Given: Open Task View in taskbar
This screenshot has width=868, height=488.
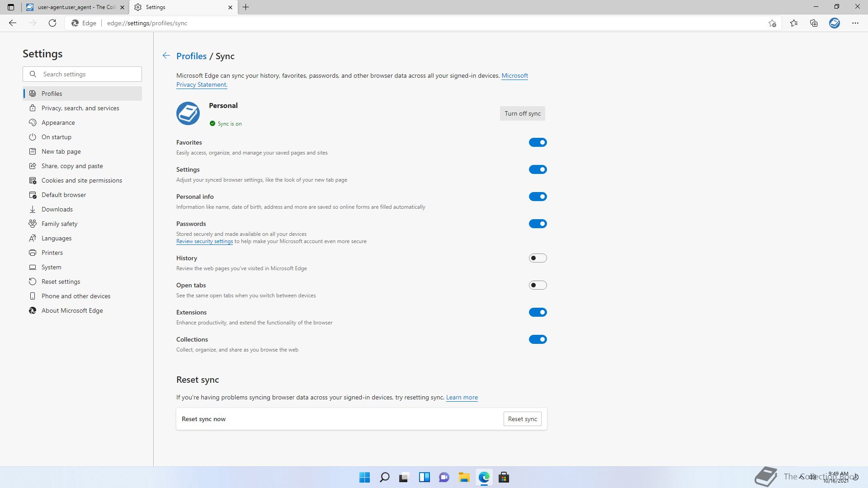Looking at the screenshot, I should pos(404,477).
